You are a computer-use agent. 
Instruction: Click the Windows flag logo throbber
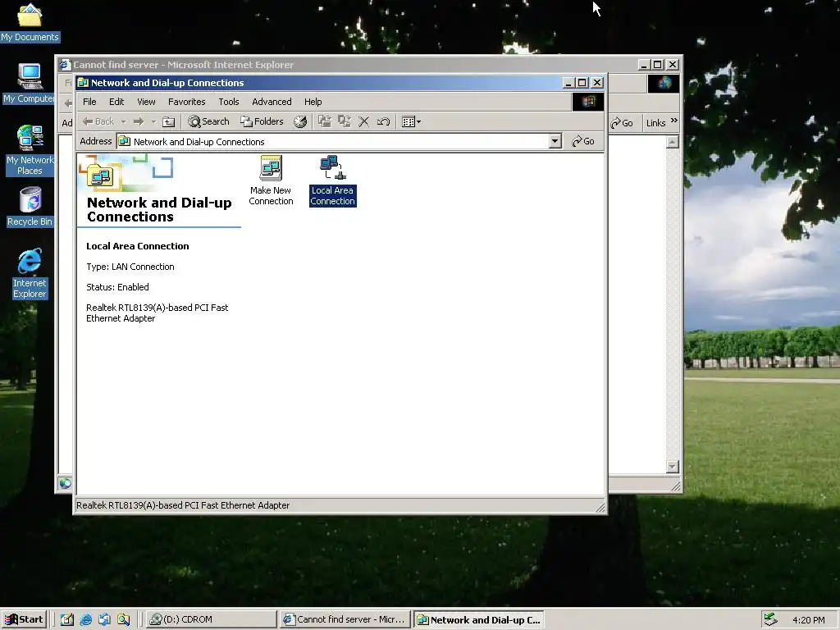pos(587,102)
